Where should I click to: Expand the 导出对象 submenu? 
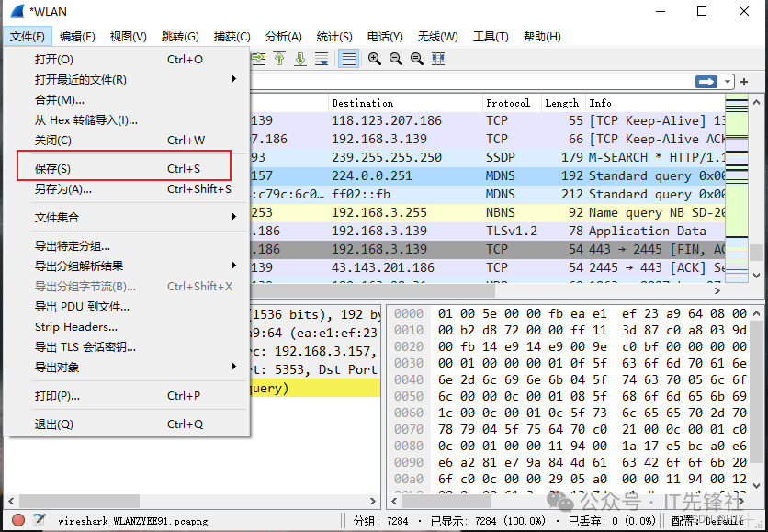point(127,368)
